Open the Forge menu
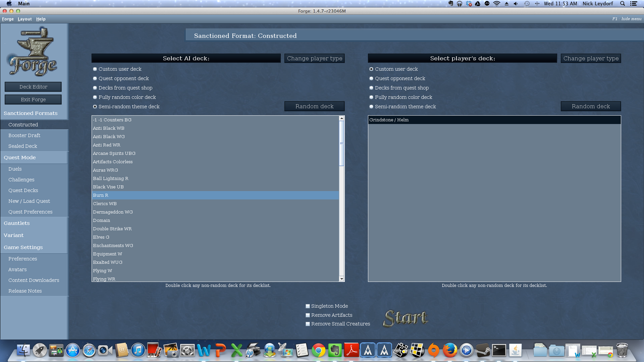This screenshot has height=362, width=644. coord(8,19)
